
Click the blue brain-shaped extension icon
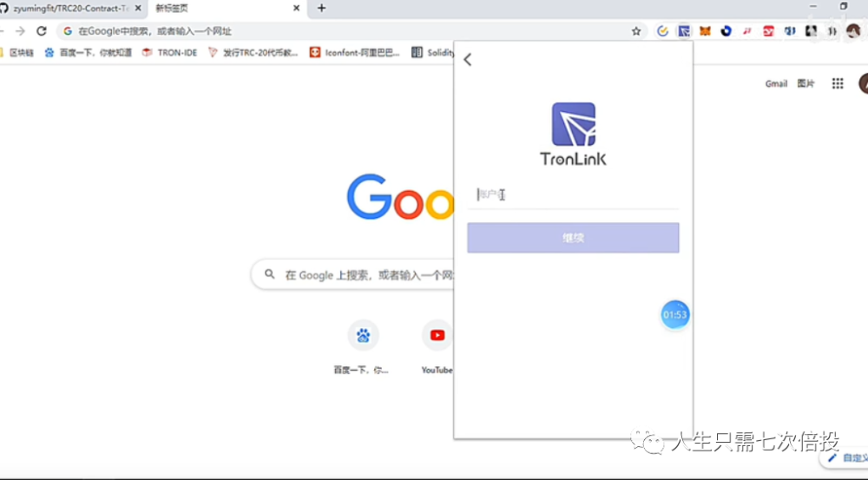pyautogui.click(x=789, y=31)
